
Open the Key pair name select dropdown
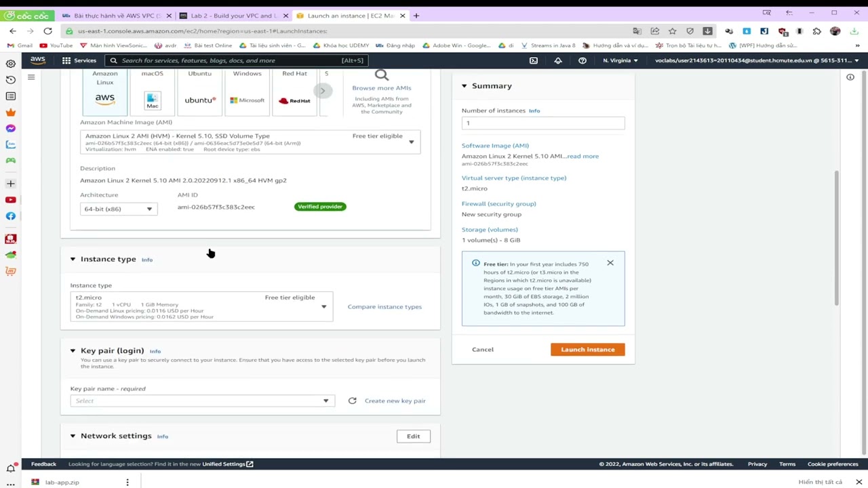[x=202, y=401]
